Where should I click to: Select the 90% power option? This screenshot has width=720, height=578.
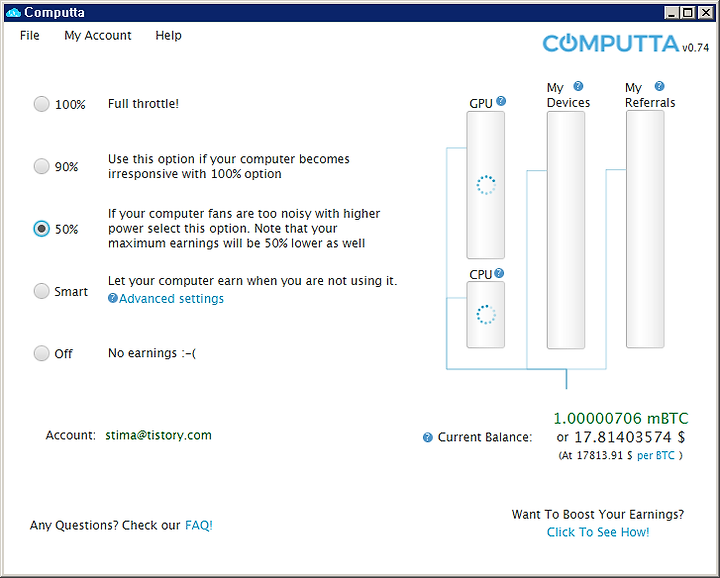[41, 166]
